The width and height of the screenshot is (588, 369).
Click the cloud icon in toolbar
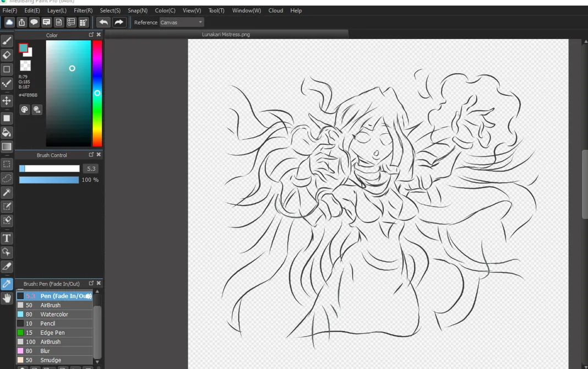9,23
